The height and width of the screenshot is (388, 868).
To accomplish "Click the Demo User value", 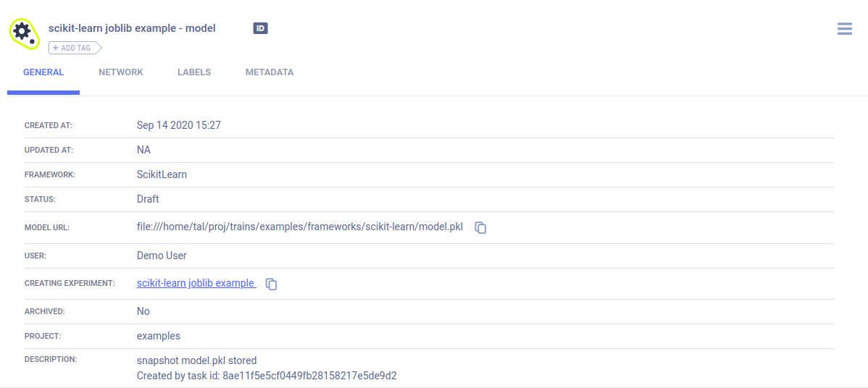I will pos(162,256).
